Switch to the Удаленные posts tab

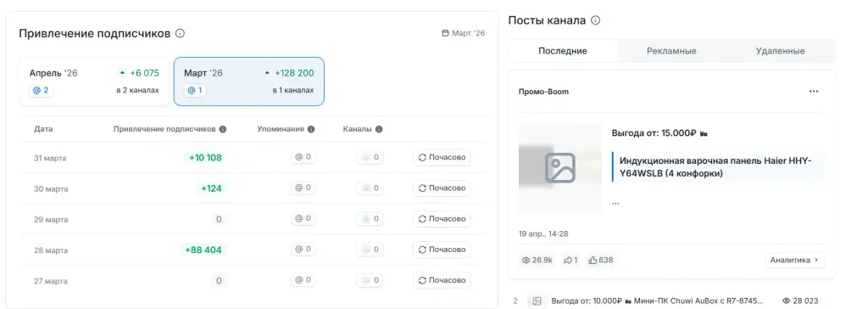[781, 51]
